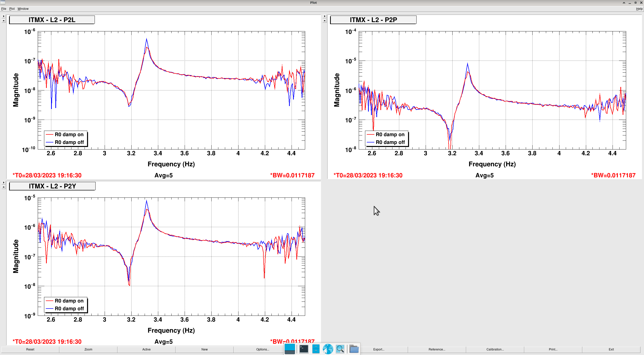Open the web browser globe icon
Viewport: 644px width, 355px height.
point(328,349)
